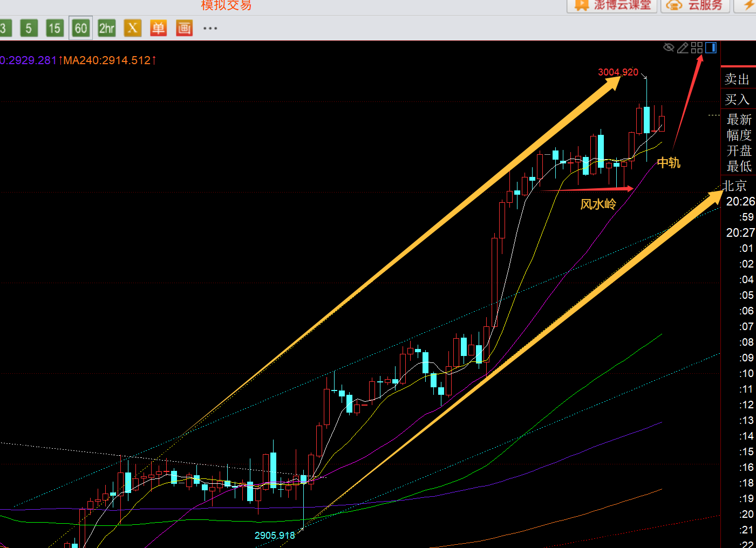Click the 卖出 sell button
This screenshot has height=548, width=756.
(x=737, y=79)
